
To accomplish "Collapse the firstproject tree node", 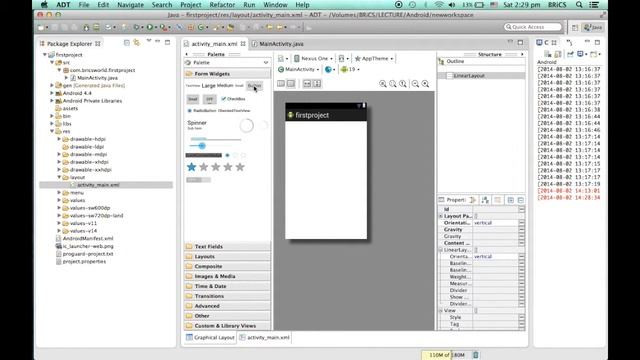I will (x=45, y=55).
